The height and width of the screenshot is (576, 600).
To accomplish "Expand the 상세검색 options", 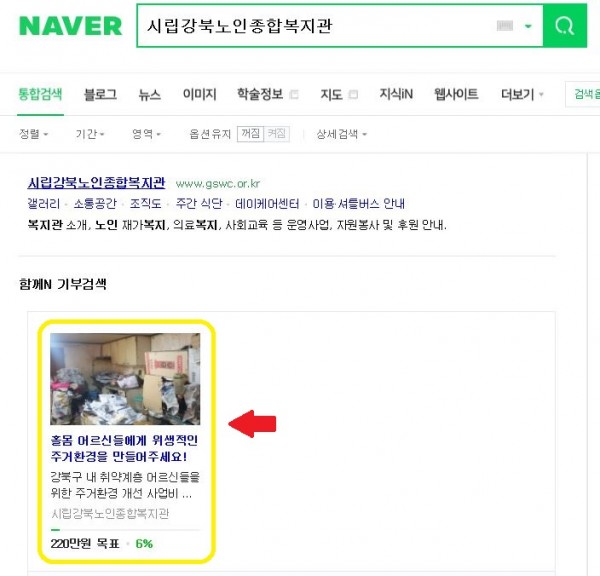I will point(341,134).
